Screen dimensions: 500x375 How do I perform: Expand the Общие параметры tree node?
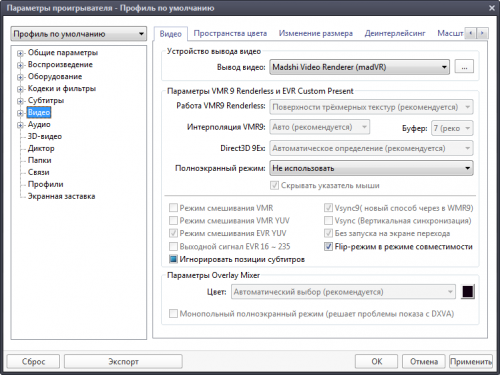20,53
